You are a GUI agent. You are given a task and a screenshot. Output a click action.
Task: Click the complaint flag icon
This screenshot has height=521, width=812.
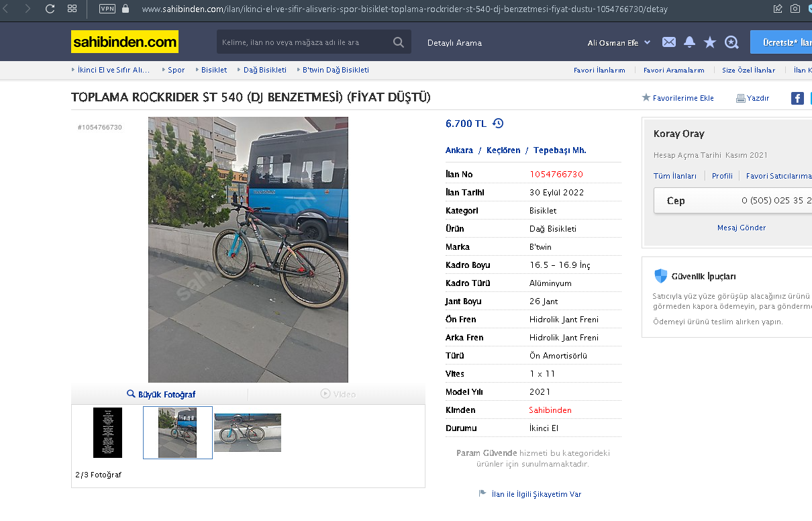pos(483,493)
